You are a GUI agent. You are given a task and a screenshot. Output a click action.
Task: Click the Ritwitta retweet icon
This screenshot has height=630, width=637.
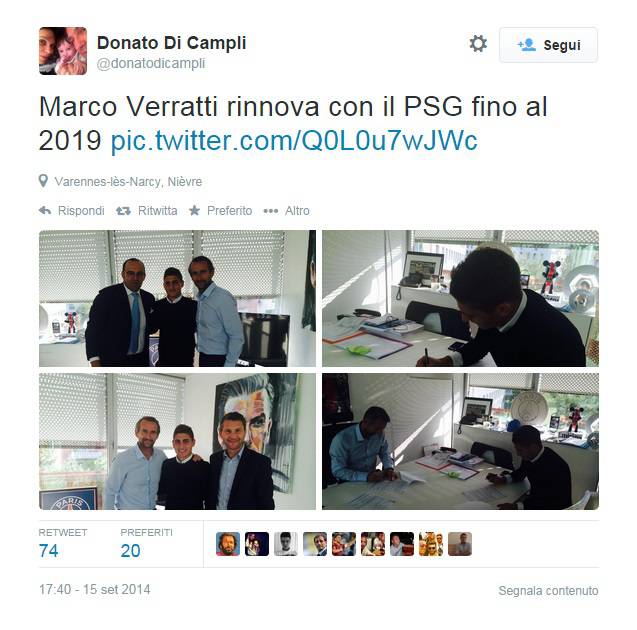click(123, 211)
